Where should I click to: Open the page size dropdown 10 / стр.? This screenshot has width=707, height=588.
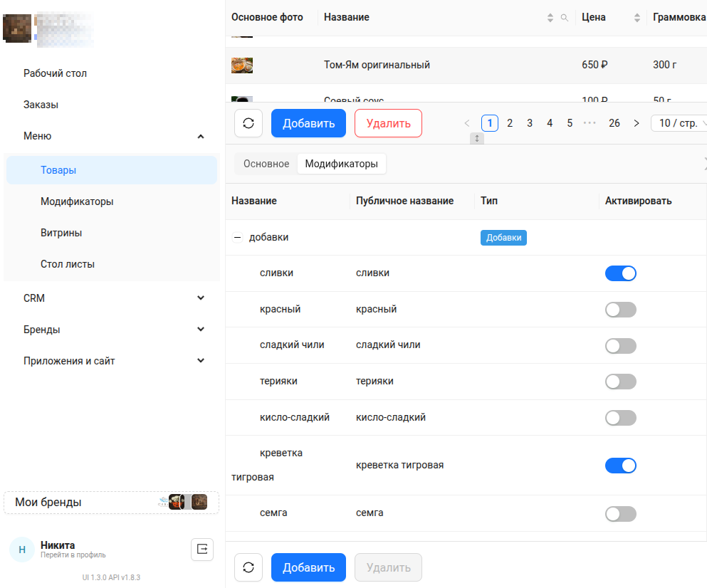click(x=679, y=123)
